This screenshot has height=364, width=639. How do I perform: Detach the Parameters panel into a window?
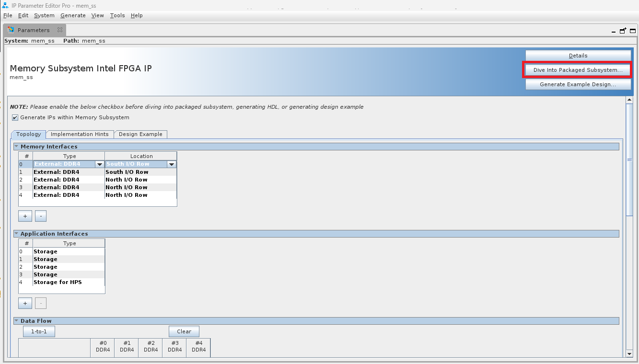[x=623, y=31]
